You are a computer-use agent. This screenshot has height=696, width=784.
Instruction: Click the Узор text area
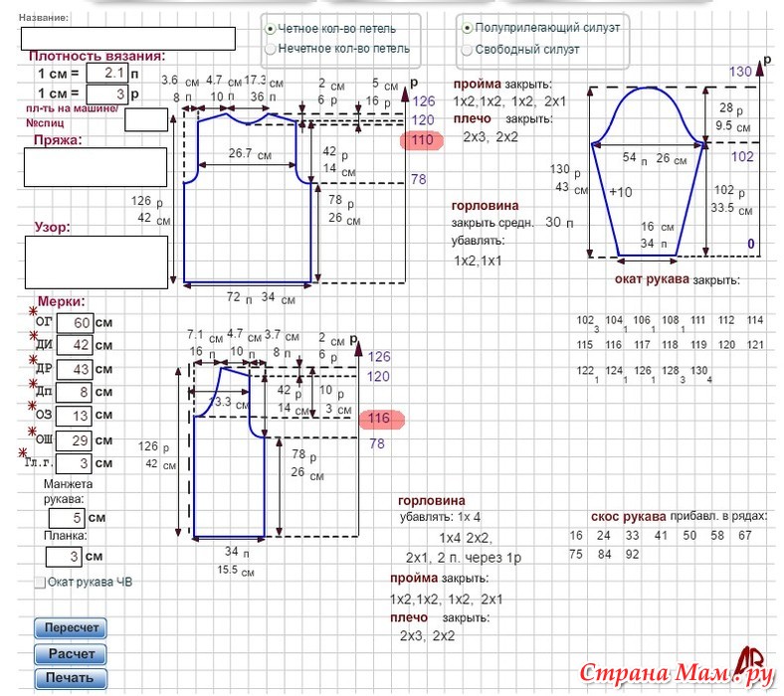point(97,262)
